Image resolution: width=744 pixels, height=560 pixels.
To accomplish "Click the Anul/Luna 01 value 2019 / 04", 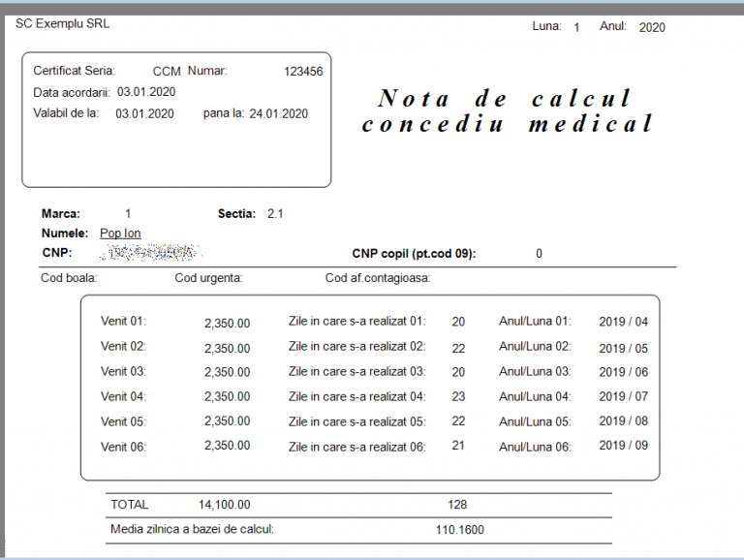I will (x=623, y=323).
